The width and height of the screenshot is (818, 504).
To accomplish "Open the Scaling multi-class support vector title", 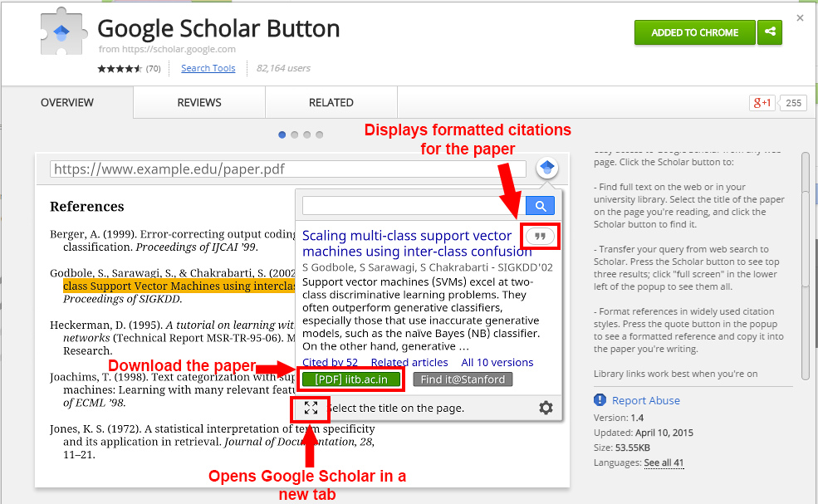I will tap(417, 243).
